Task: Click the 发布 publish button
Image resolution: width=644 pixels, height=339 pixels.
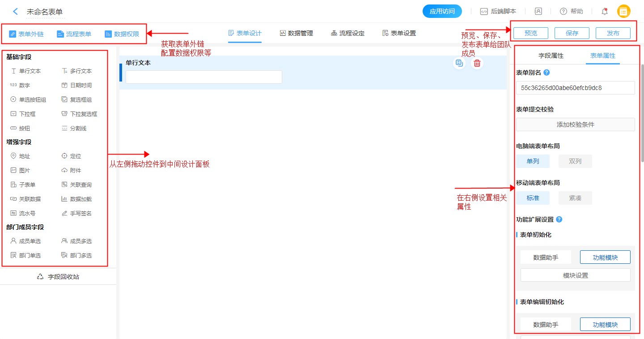Action: 613,33
